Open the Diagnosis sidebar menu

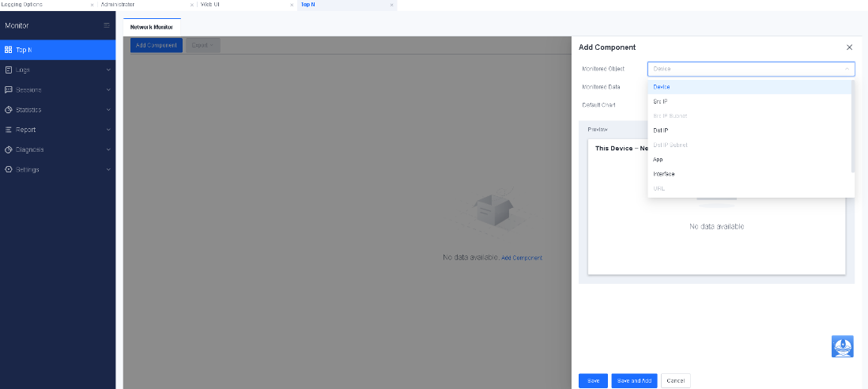[58, 149]
